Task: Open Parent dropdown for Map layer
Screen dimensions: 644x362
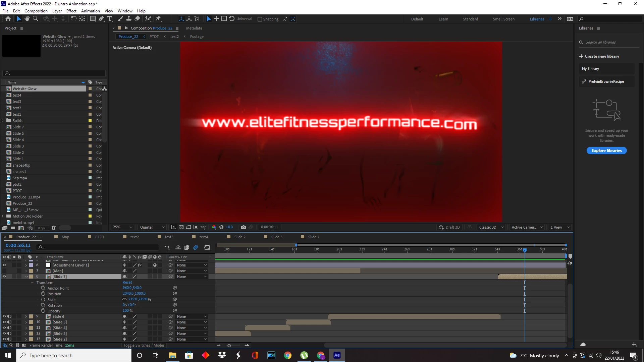Action: 192,271
